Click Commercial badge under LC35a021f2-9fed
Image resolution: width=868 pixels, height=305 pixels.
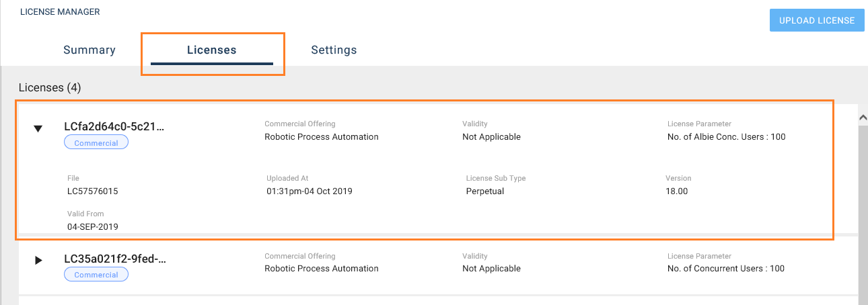pos(96,275)
